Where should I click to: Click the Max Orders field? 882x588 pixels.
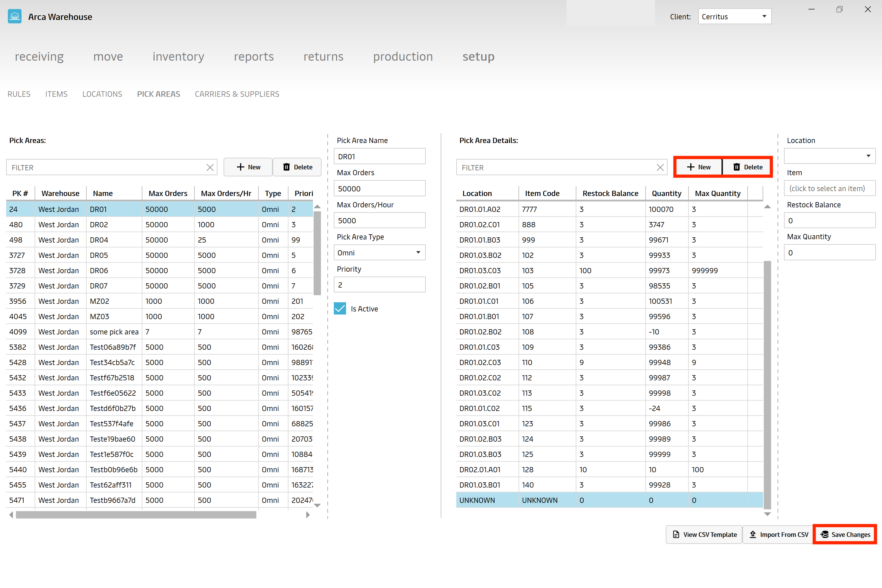pyautogui.click(x=379, y=189)
